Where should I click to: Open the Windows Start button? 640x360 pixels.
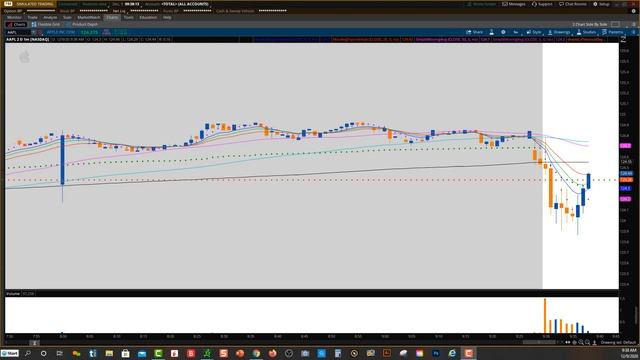click(x=10, y=353)
